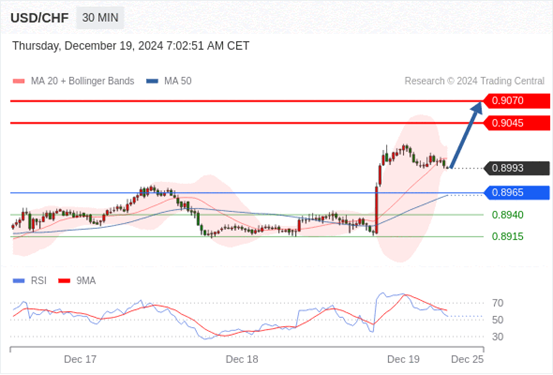Click the RSI 50 axis label
553x375 pixels.
(x=498, y=320)
